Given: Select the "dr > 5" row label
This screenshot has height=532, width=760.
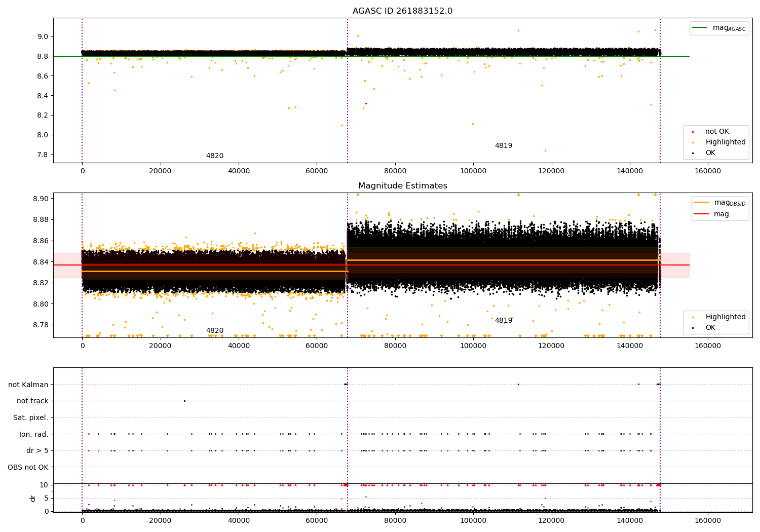Looking at the screenshot, I should (x=37, y=451).
